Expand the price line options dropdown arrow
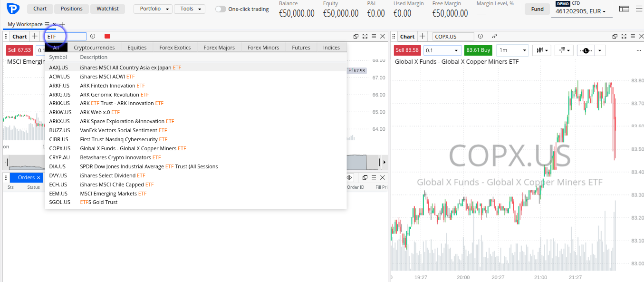The image size is (644, 282). coord(600,50)
